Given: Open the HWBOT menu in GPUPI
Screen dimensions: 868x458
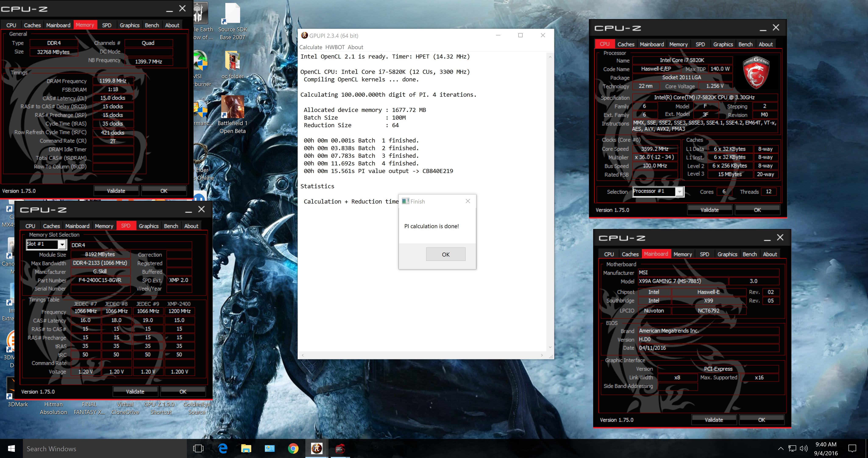Looking at the screenshot, I should [x=335, y=47].
